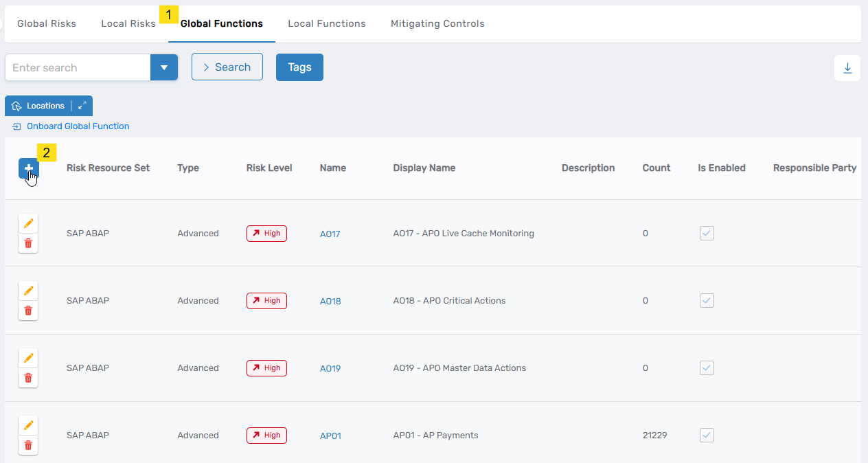Edit the AP01 row via its pencil icon
This screenshot has width=868, height=463.
coord(28,425)
